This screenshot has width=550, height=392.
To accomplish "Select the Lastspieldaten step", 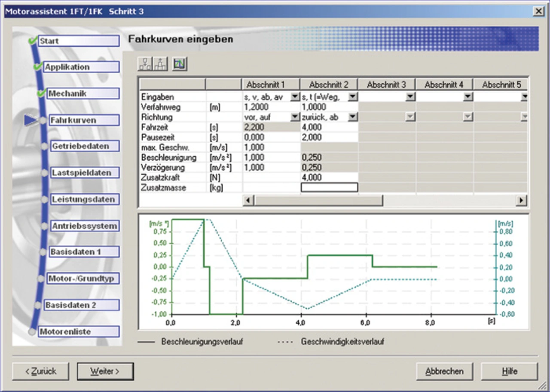I will (82, 173).
